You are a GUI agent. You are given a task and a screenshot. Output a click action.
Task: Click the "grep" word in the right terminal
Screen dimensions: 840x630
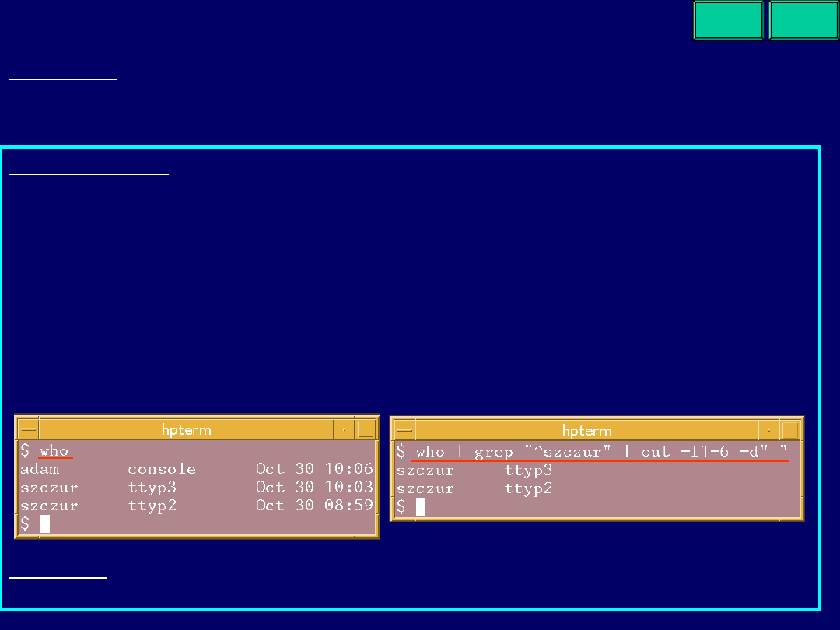(494, 452)
